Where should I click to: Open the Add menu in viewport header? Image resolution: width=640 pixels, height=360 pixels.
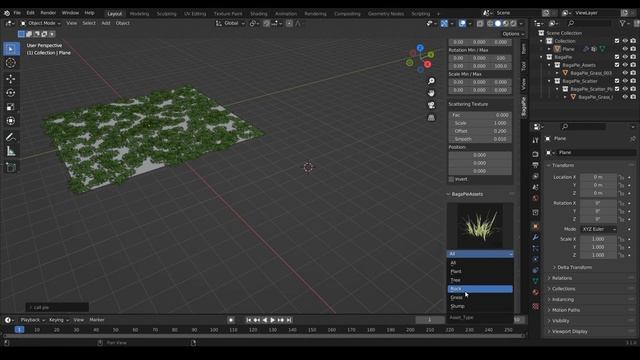point(106,23)
